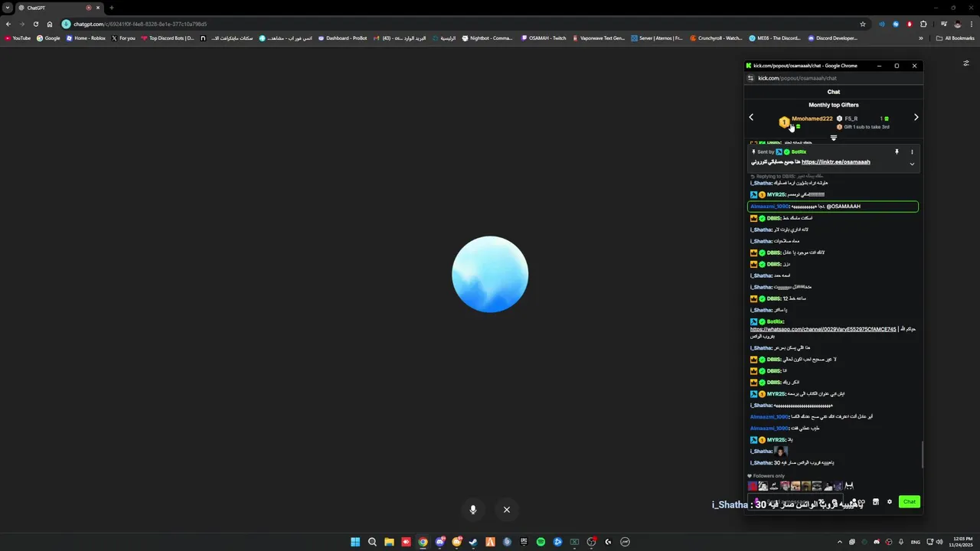Go to browser home page
The width and height of the screenshot is (980, 551).
50,24
